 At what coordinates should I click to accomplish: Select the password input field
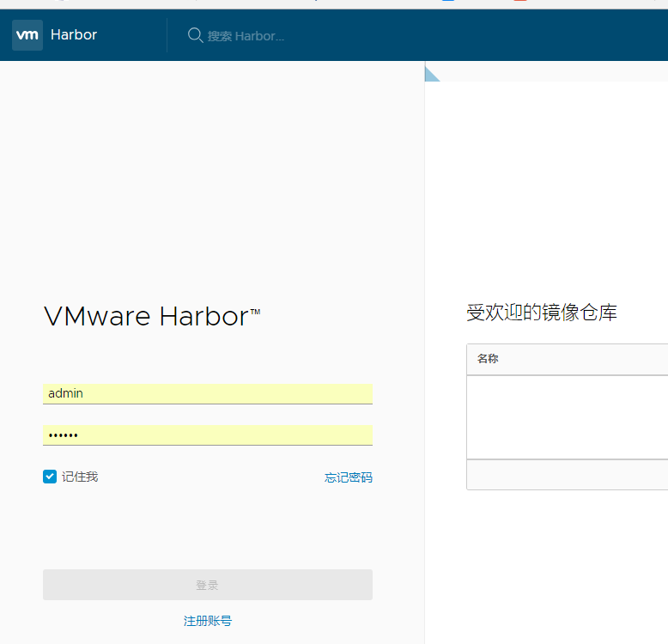coord(208,434)
